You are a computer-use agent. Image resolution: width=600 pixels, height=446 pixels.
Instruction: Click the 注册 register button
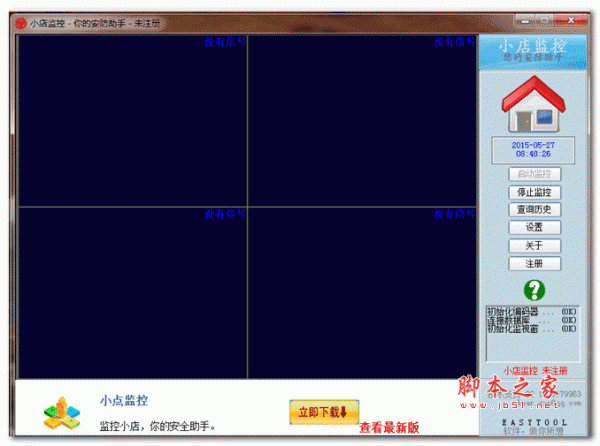coord(535,264)
